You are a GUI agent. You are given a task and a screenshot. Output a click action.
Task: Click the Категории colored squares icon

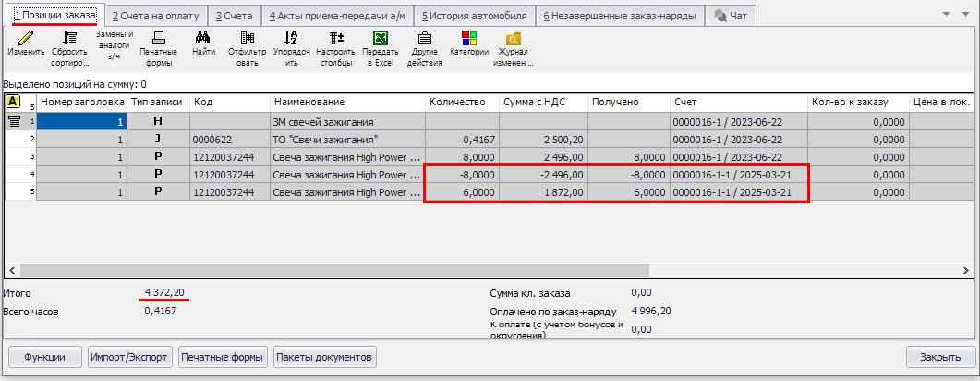pyautogui.click(x=468, y=39)
